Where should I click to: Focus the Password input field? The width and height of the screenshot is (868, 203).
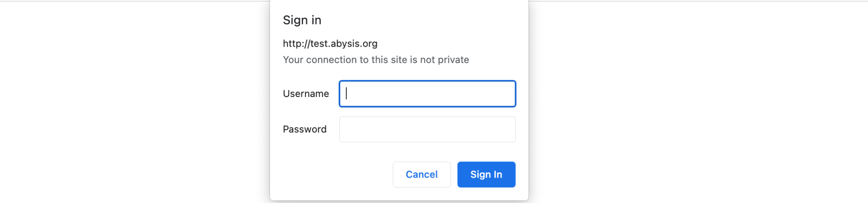pos(427,129)
